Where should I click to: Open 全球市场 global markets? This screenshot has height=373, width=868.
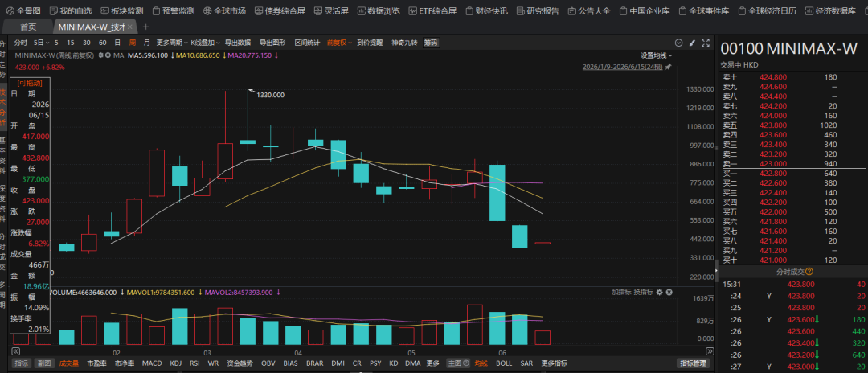224,11
